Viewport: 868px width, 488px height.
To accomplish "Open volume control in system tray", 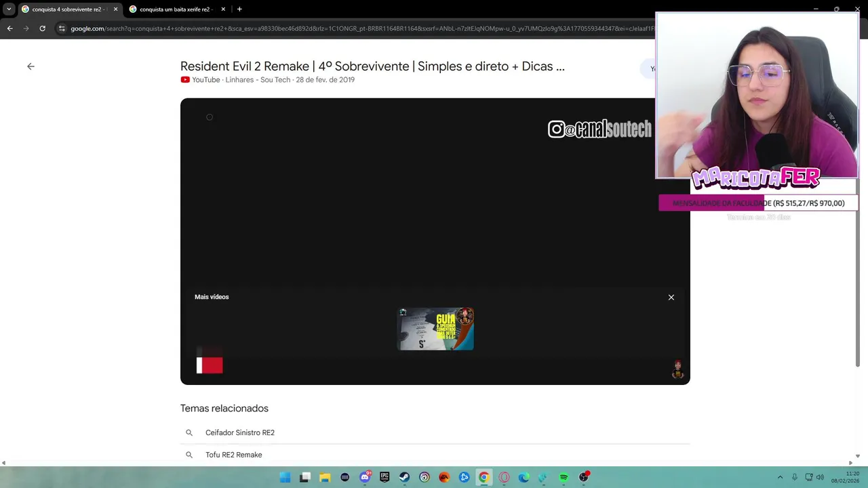I will pos(820,477).
